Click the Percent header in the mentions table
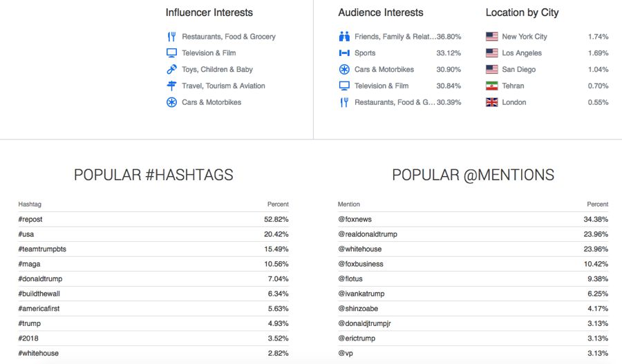Image resolution: width=622 pixels, height=364 pixels. pos(597,204)
